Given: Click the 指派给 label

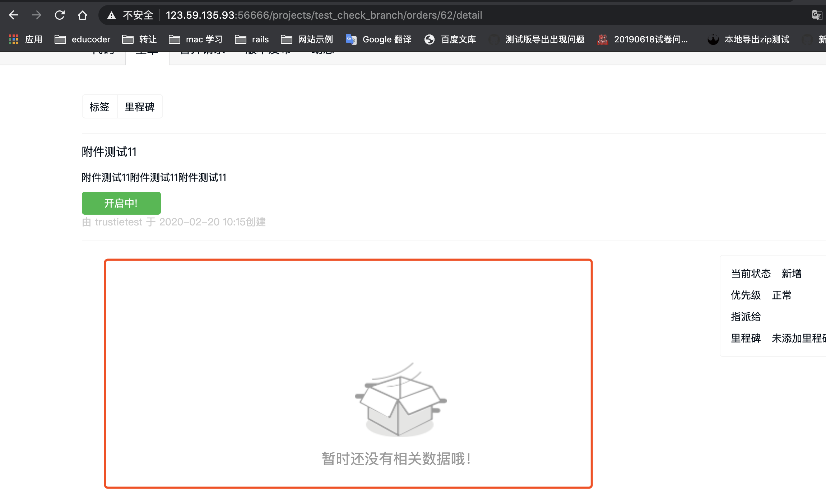Looking at the screenshot, I should click(746, 317).
